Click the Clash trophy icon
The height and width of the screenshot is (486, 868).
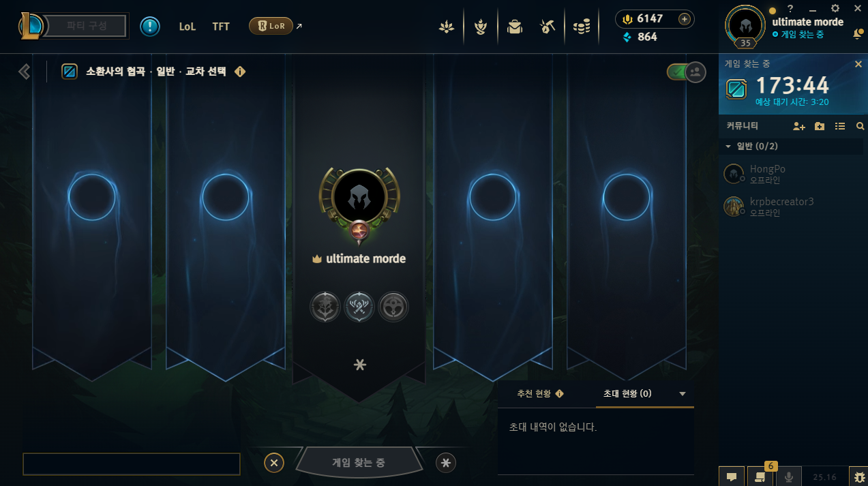click(481, 27)
